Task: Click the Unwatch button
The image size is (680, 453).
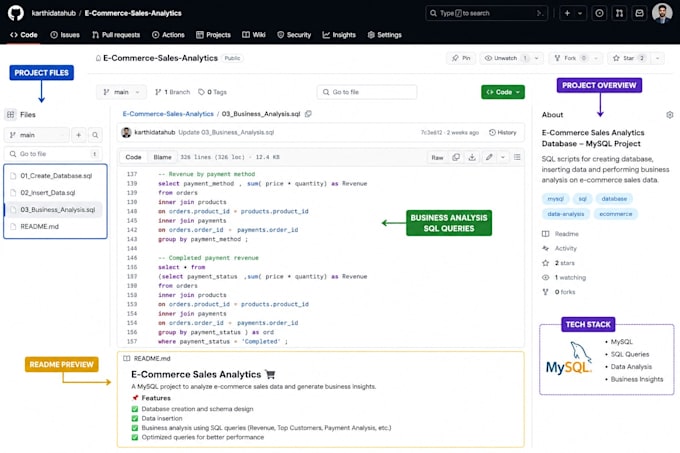Action: coord(506,58)
